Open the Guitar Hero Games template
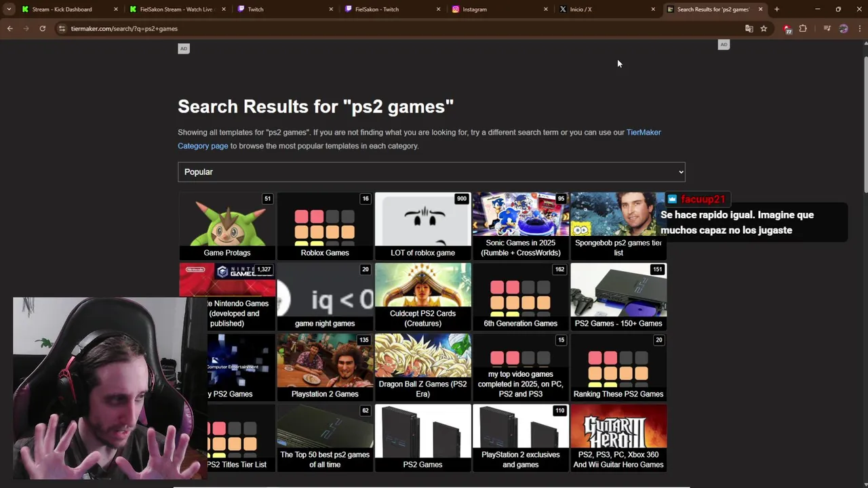 point(618,438)
